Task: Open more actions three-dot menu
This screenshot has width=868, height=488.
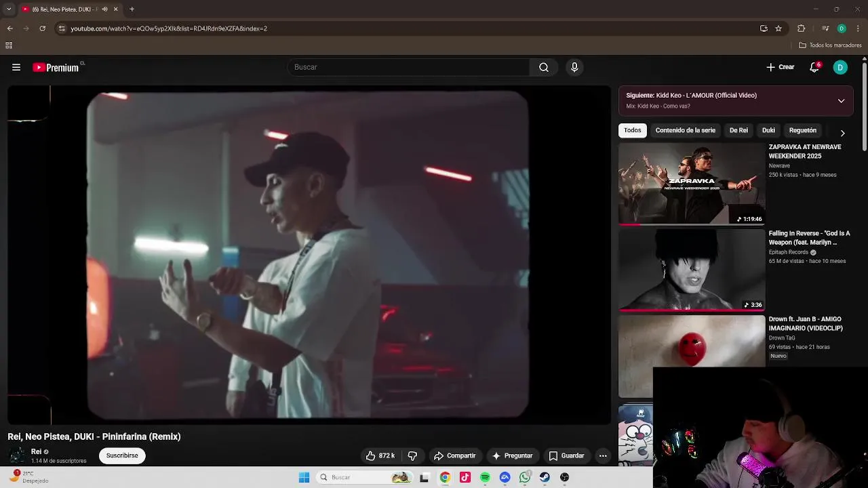Action: pos(603,455)
